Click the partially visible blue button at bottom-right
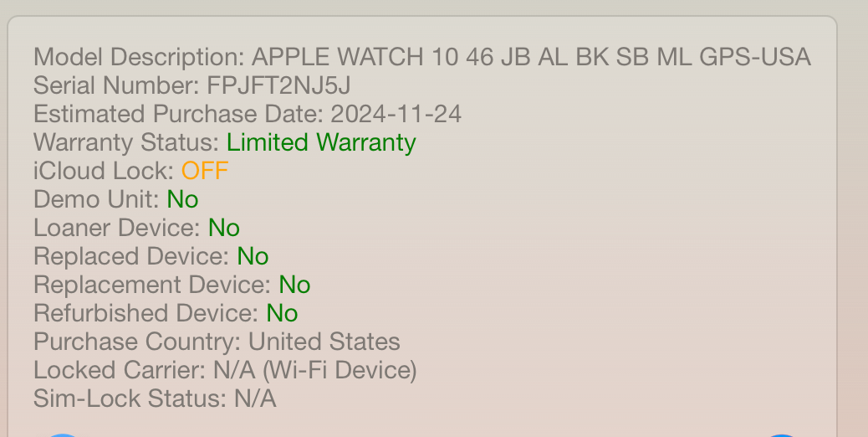 781,435
